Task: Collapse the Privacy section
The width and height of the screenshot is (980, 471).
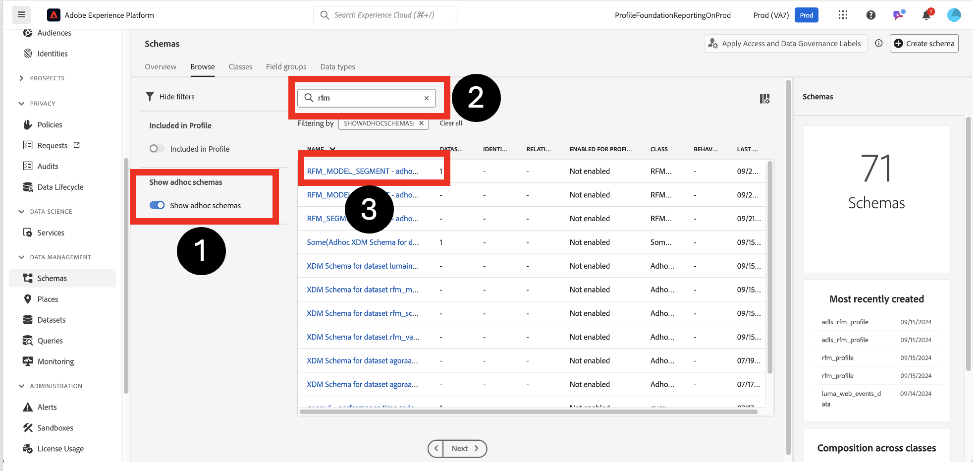Action: click(21, 104)
